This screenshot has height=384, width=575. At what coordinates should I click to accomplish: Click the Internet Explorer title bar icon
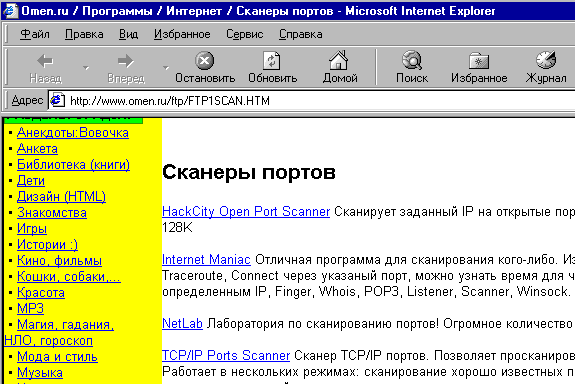(x=10, y=11)
